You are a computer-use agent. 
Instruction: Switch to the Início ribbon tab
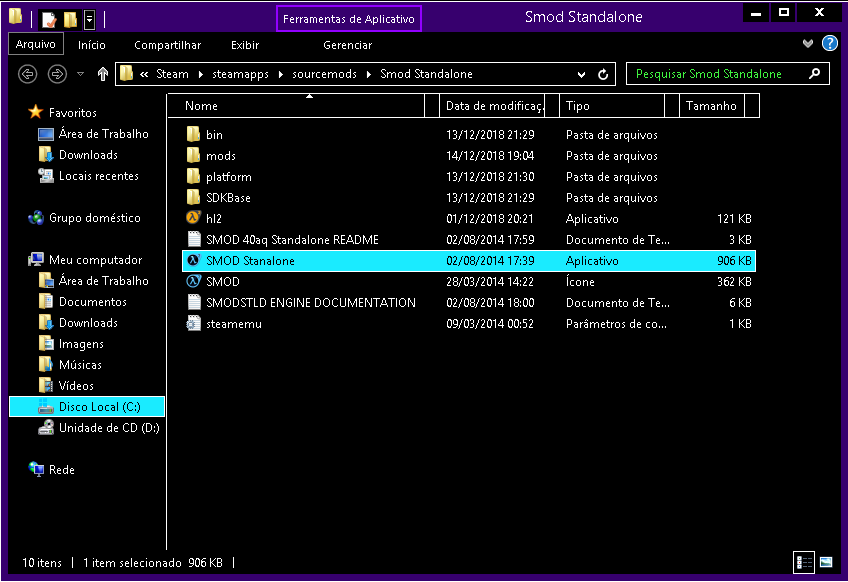click(91, 45)
